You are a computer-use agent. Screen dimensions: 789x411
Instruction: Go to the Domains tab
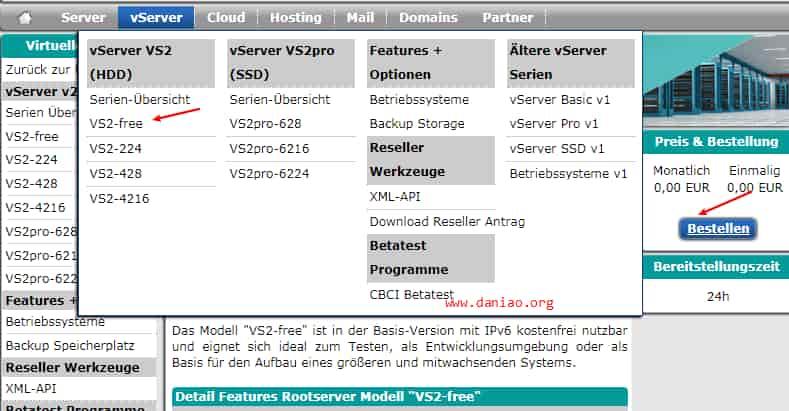coord(428,17)
